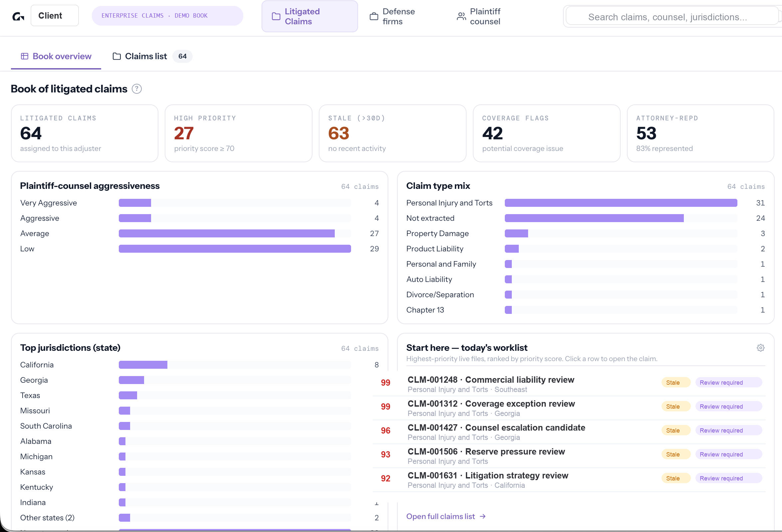Click the Not extracted bar
The height and width of the screenshot is (532, 782).
(594, 218)
